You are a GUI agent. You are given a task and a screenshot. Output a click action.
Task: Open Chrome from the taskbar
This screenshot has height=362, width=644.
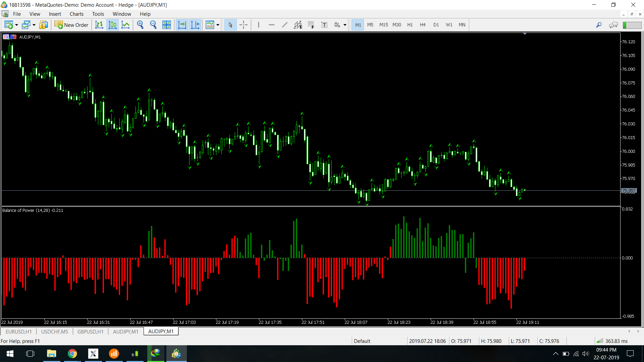[72, 354]
